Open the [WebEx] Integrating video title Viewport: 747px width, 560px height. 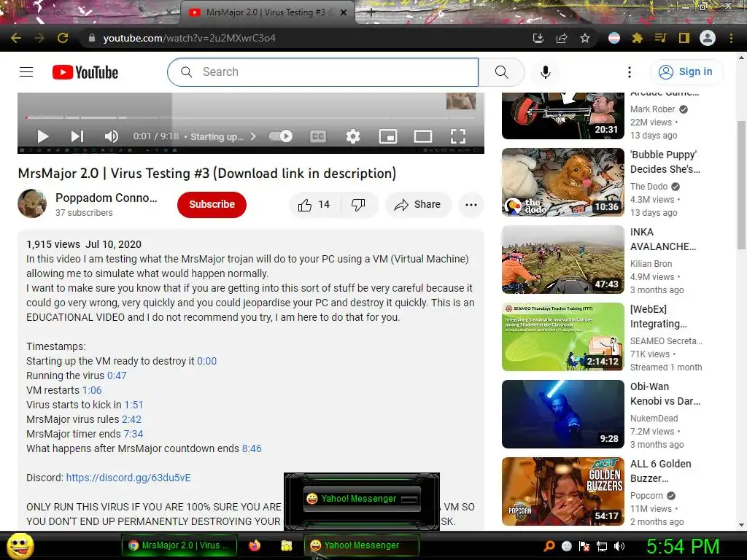tap(659, 316)
